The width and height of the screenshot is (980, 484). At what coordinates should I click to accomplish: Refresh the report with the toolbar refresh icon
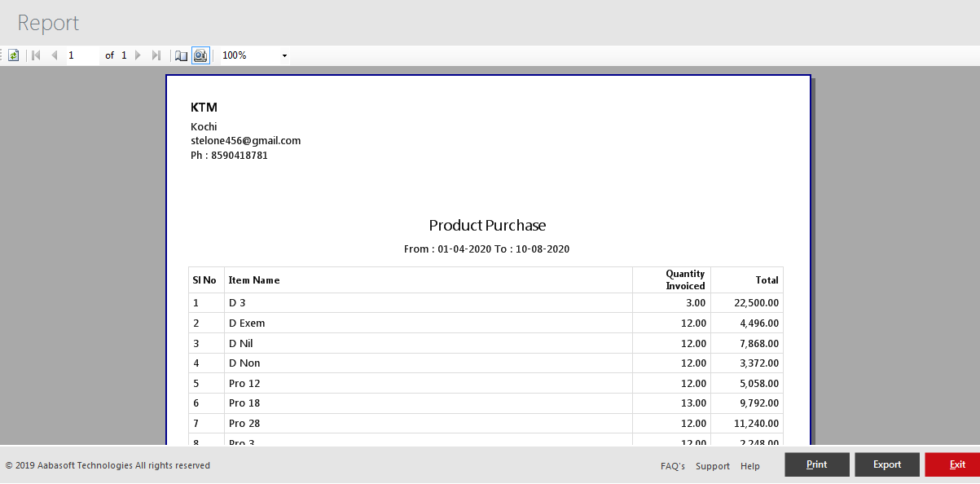14,55
